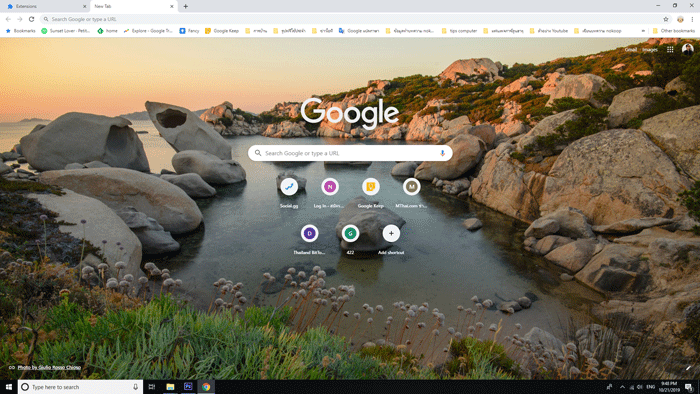Reload the page
The height and width of the screenshot is (394, 700).
[x=32, y=19]
